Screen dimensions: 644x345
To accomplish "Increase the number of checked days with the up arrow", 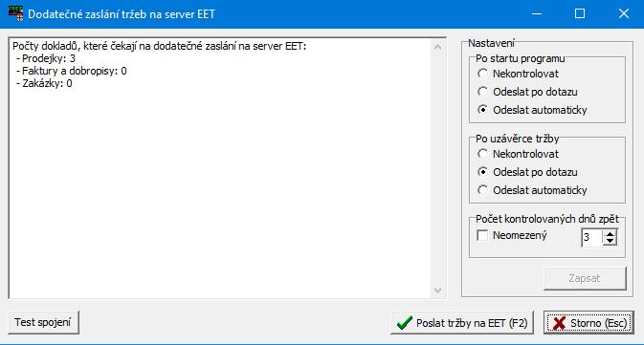I will click(611, 233).
